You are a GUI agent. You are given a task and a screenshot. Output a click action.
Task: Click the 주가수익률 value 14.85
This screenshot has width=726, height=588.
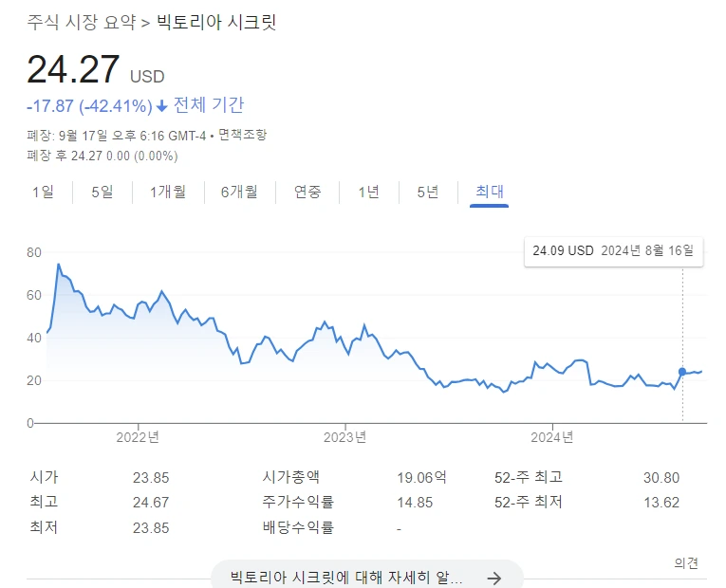coord(415,503)
